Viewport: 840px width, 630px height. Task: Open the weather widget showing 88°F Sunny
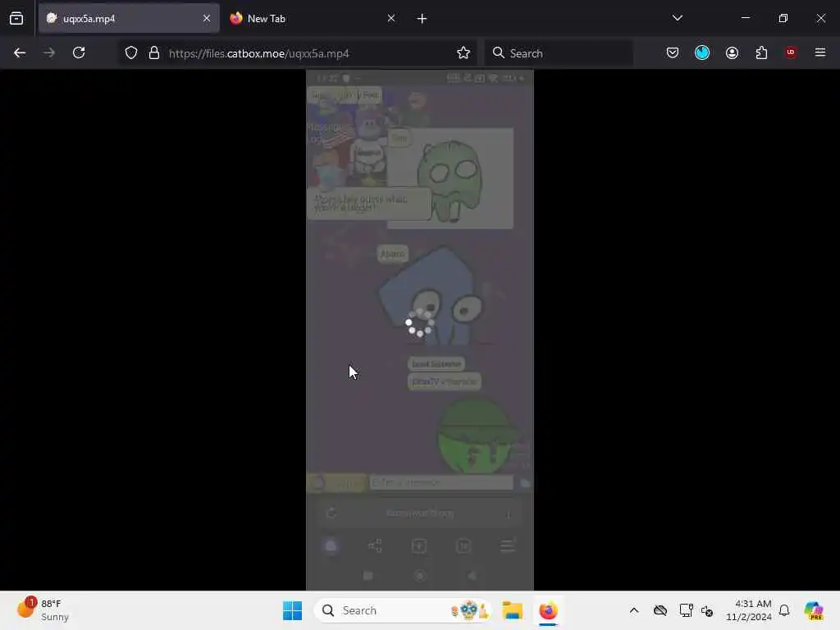(43, 610)
